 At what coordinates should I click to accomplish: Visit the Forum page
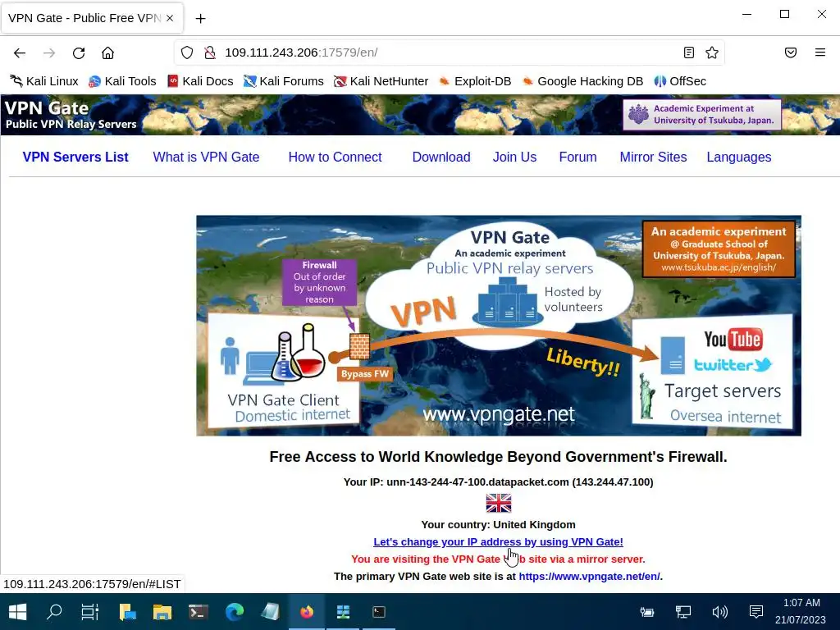578,157
